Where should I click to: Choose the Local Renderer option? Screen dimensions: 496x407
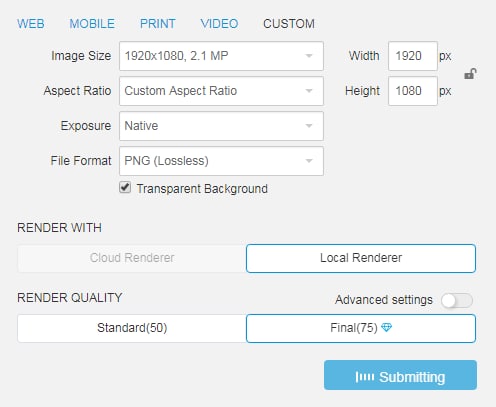[x=361, y=258]
